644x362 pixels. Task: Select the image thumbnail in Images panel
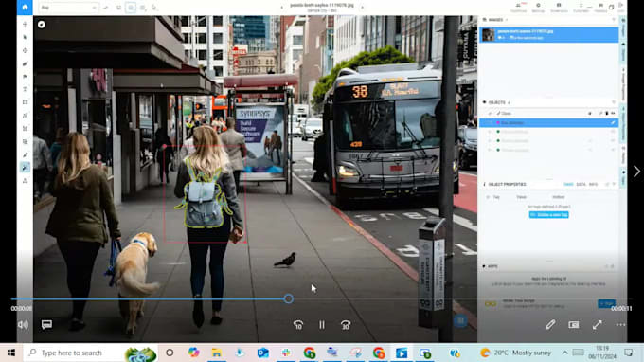[489, 34]
